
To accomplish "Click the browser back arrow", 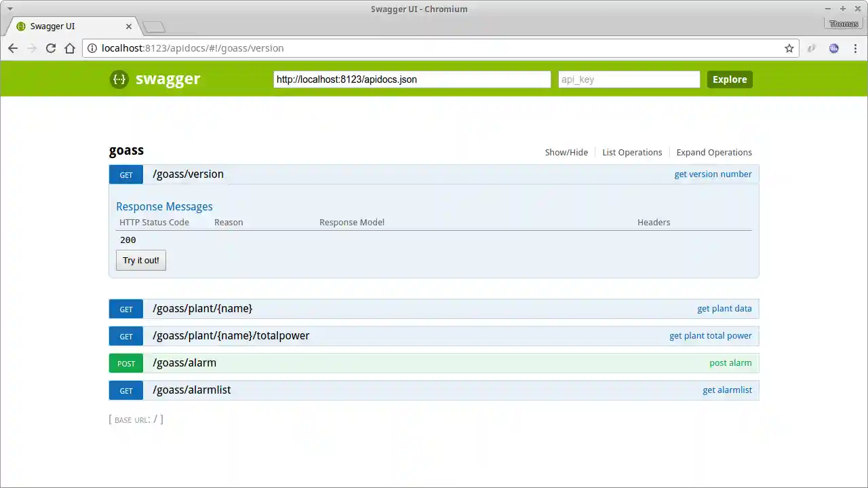I will (12, 48).
